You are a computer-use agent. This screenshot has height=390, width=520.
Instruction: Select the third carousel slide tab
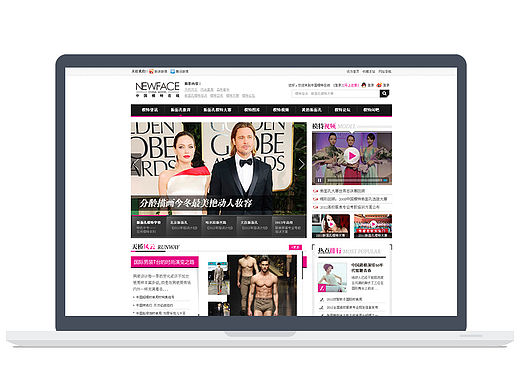coord(219,226)
